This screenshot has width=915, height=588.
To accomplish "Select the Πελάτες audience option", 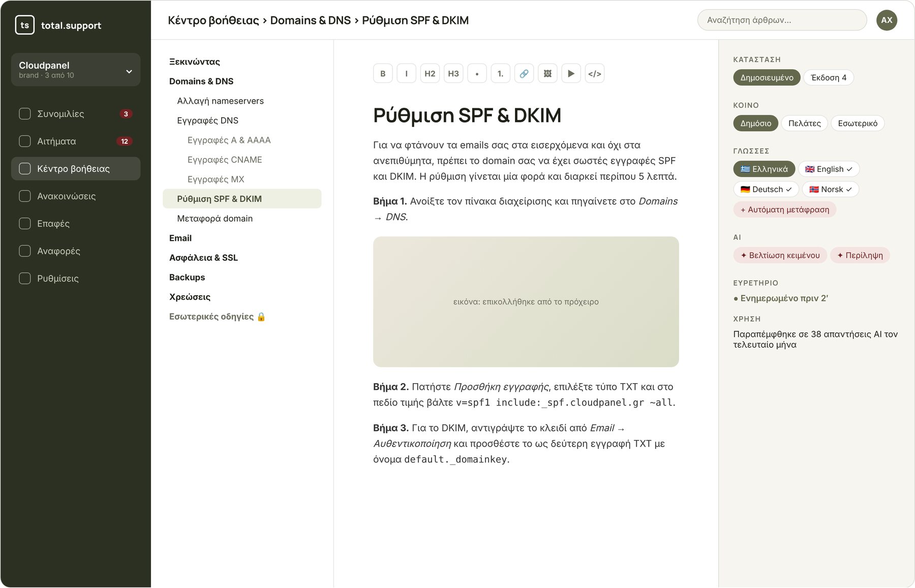I will pos(804,123).
